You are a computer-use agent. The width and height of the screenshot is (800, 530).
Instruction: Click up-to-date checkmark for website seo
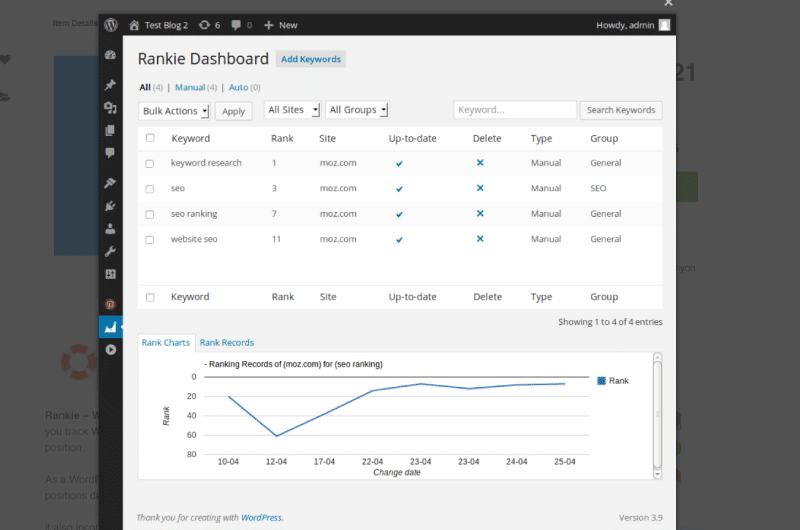click(x=399, y=240)
